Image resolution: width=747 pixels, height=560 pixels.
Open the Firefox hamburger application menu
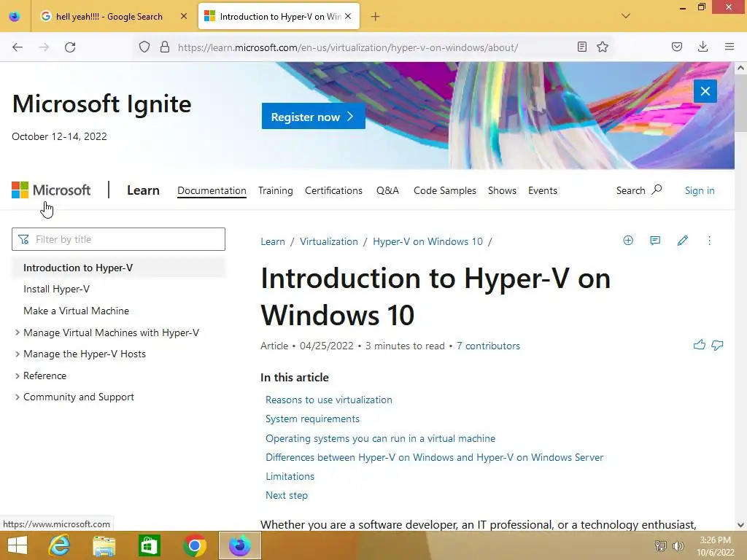pyautogui.click(x=729, y=47)
